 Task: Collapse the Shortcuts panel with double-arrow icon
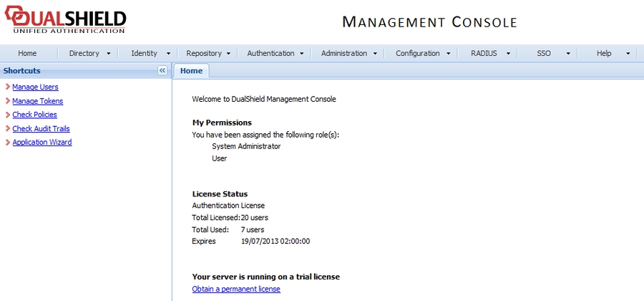click(162, 70)
